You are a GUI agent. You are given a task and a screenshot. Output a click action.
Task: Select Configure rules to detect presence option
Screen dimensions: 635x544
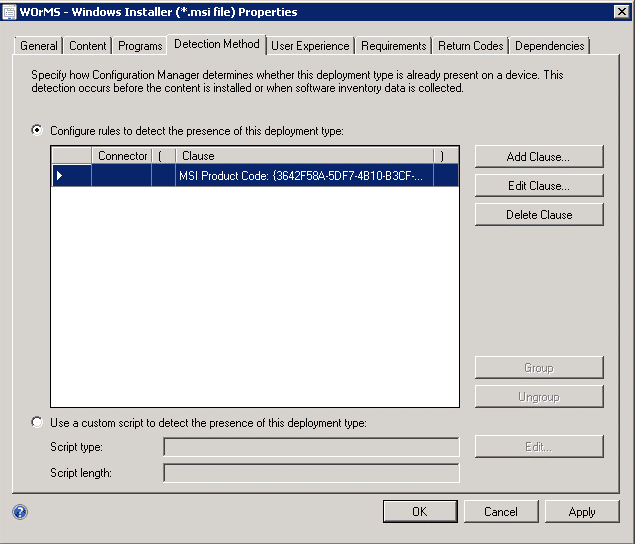37,130
